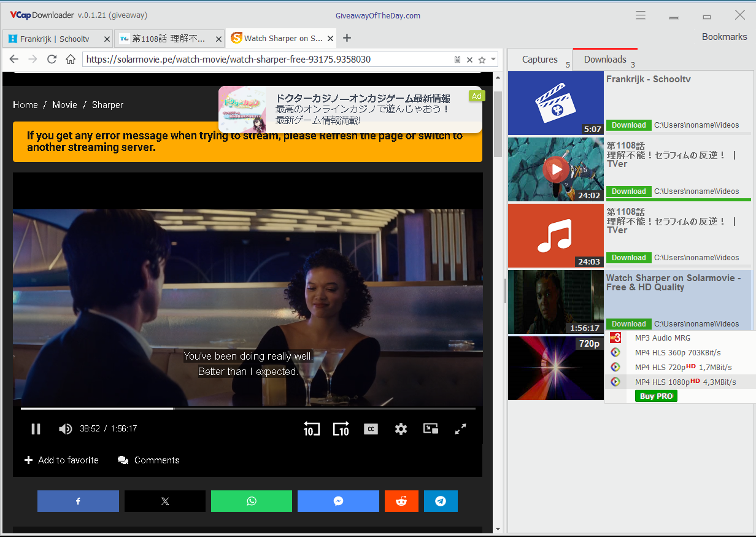Click the Movie breadcrumb link
Viewport: 756px width, 537px height.
(x=64, y=105)
